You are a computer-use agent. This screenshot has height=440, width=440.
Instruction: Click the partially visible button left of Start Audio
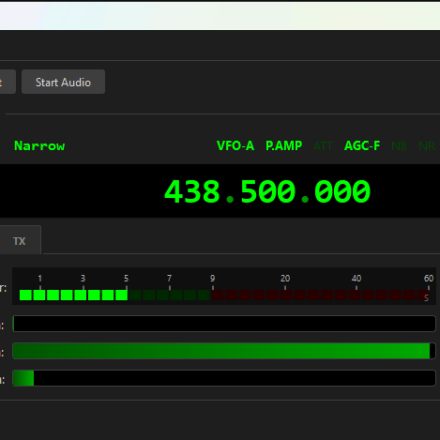tap(8, 82)
